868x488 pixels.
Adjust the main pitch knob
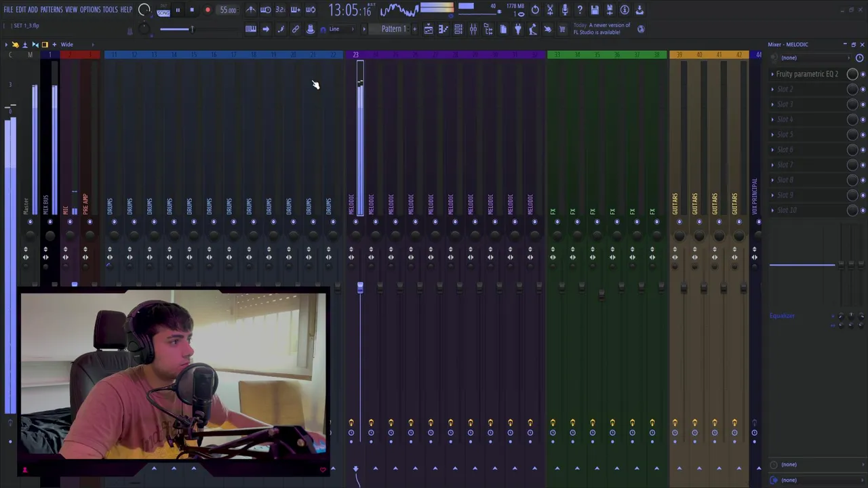tap(143, 29)
